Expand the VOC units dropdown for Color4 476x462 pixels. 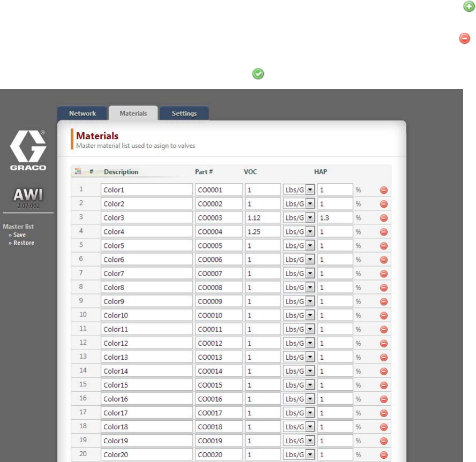pos(299,232)
